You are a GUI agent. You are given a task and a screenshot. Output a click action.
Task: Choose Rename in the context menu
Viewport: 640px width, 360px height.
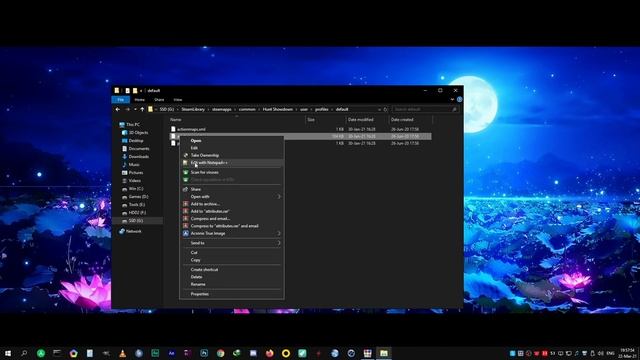pos(232,284)
